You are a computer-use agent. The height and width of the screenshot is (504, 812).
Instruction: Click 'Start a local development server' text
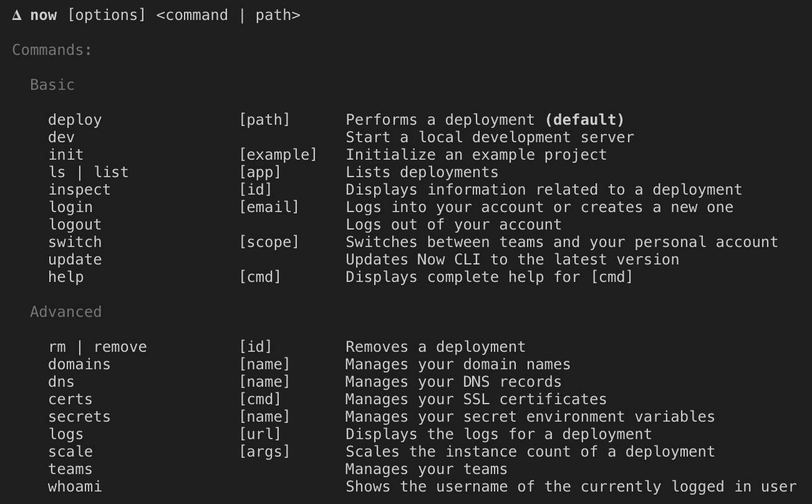(x=490, y=137)
